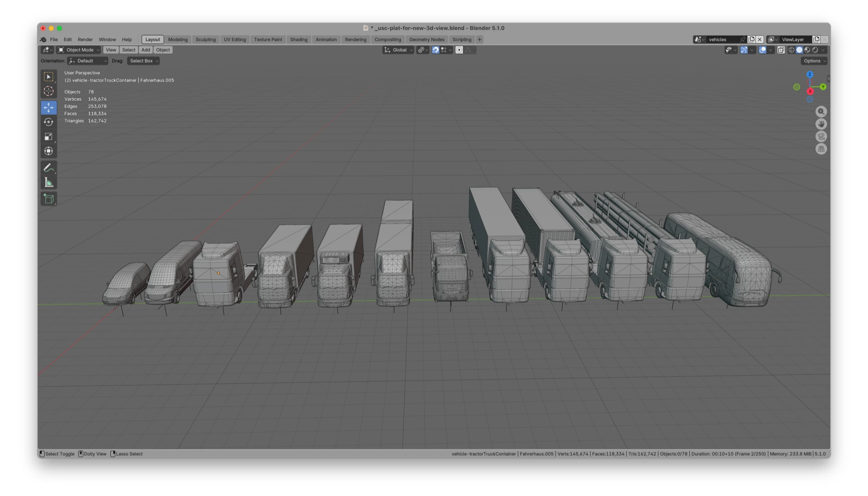Select the Cursor tool in toolbar
The height and width of the screenshot is (496, 868).
coord(48,91)
